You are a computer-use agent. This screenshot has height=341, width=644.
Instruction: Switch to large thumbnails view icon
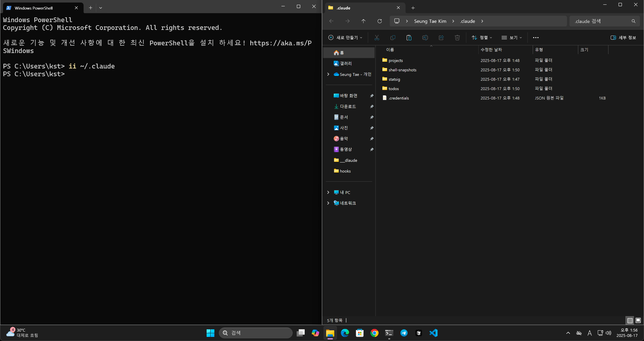pos(638,321)
